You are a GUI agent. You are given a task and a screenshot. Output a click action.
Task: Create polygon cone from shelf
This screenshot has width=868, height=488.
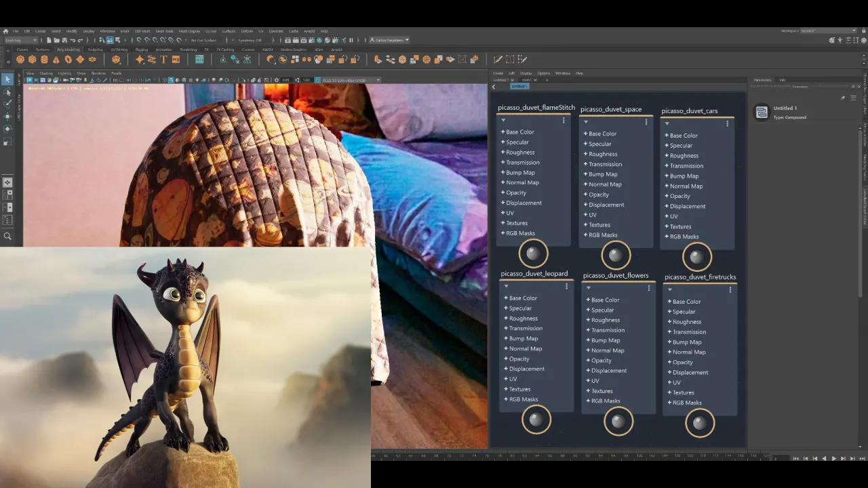pos(56,60)
